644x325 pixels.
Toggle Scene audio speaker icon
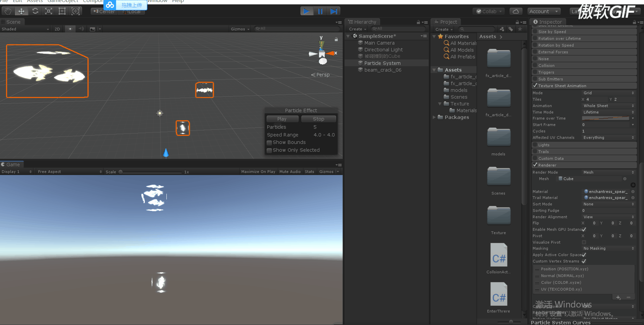coord(81,29)
